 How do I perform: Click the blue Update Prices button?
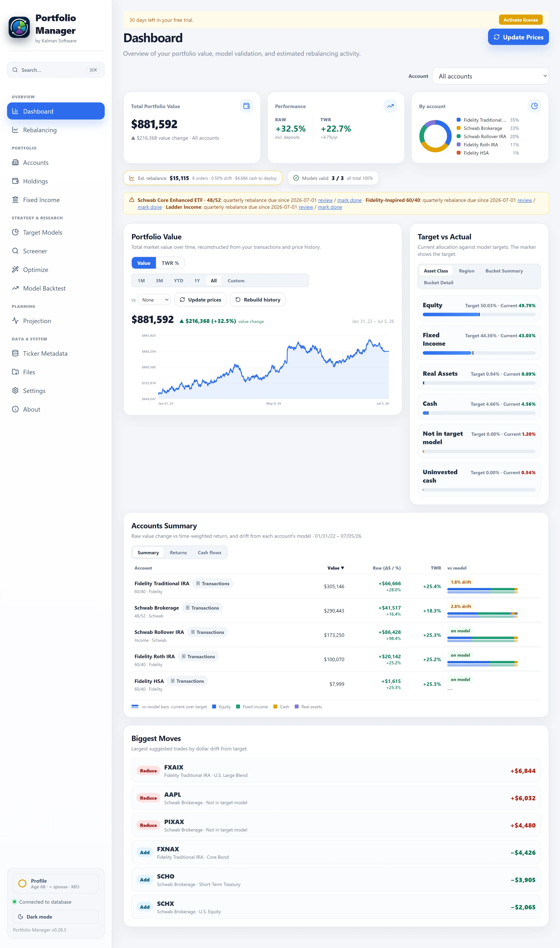[x=518, y=37]
